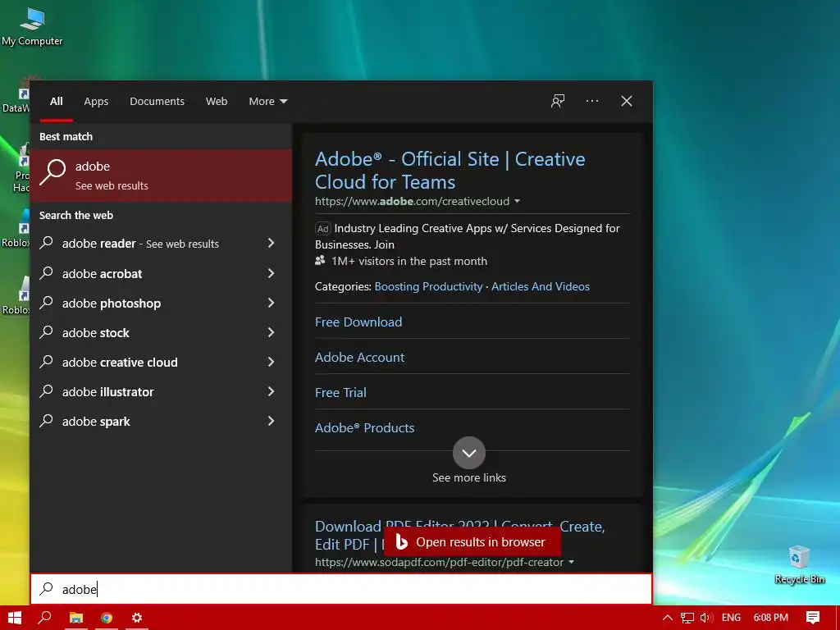The image size is (840, 630).
Task: Switch to the Apps tab
Action: (x=96, y=101)
